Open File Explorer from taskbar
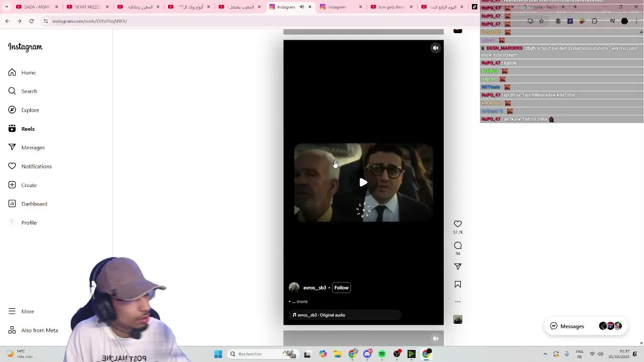The width and height of the screenshot is (644, 362). coord(338,354)
